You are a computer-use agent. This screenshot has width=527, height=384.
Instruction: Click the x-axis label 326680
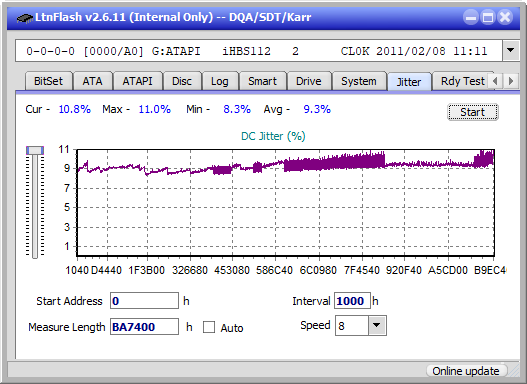point(190,270)
